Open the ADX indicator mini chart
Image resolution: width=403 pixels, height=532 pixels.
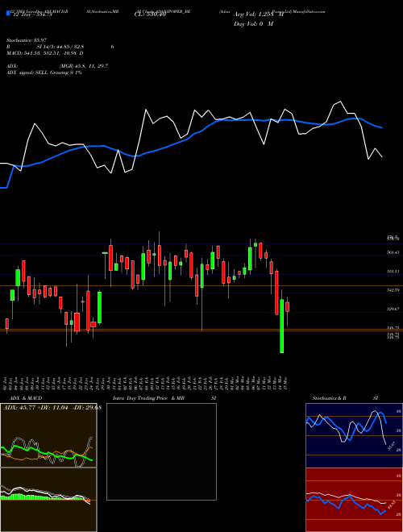[48, 435]
